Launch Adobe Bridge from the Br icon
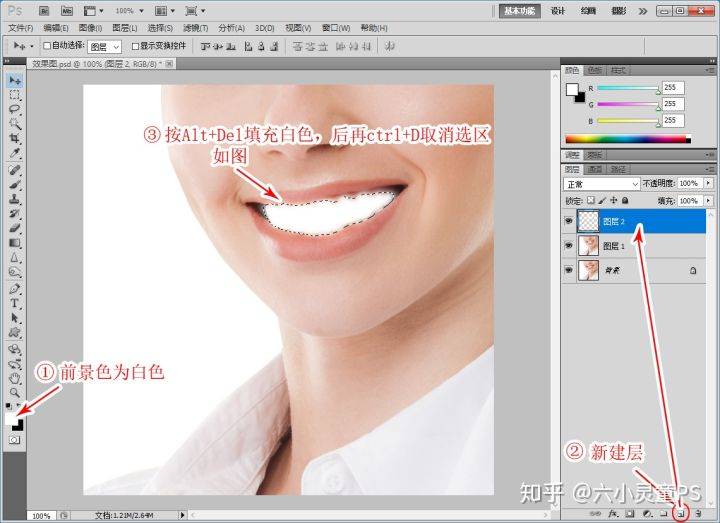This screenshot has height=523, width=720. click(44, 10)
